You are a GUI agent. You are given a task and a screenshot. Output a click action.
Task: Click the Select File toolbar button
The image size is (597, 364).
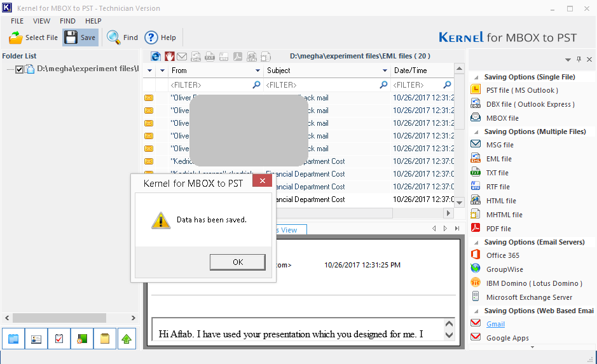pyautogui.click(x=33, y=37)
